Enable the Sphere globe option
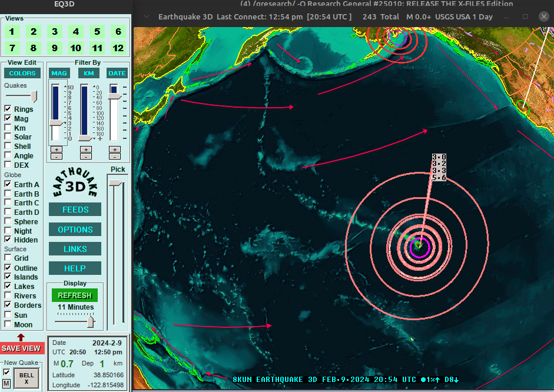The width and height of the screenshot is (554, 392). click(8, 221)
